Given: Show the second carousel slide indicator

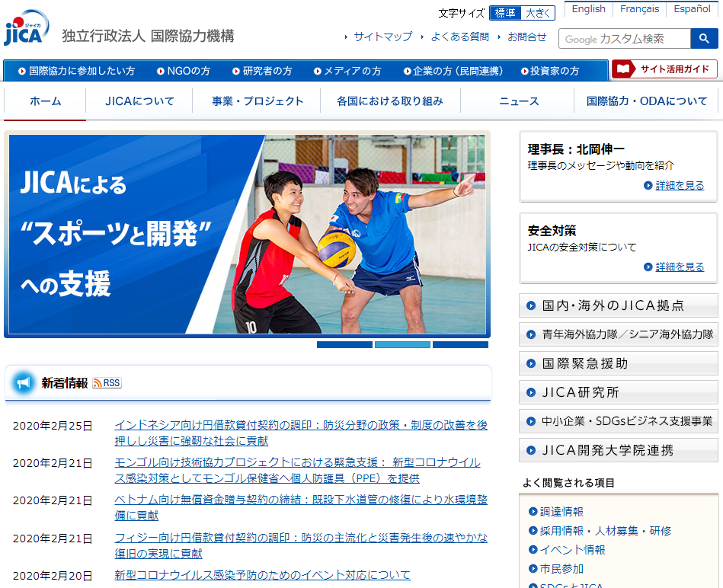Looking at the screenshot, I should pos(402,345).
